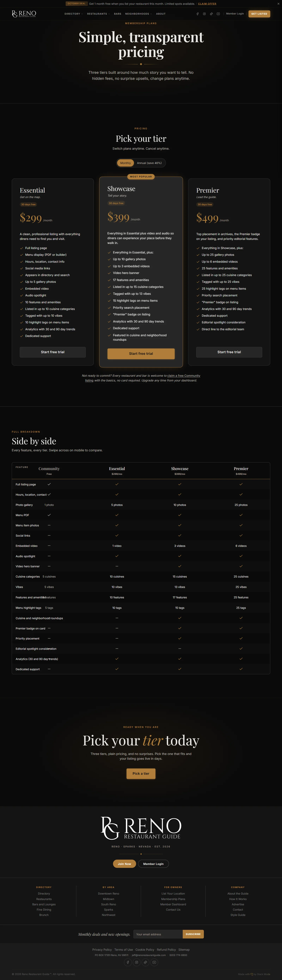This screenshot has width=282, height=980.
Task: Expand the Directory nav dropdown
Action: pyautogui.click(x=73, y=14)
